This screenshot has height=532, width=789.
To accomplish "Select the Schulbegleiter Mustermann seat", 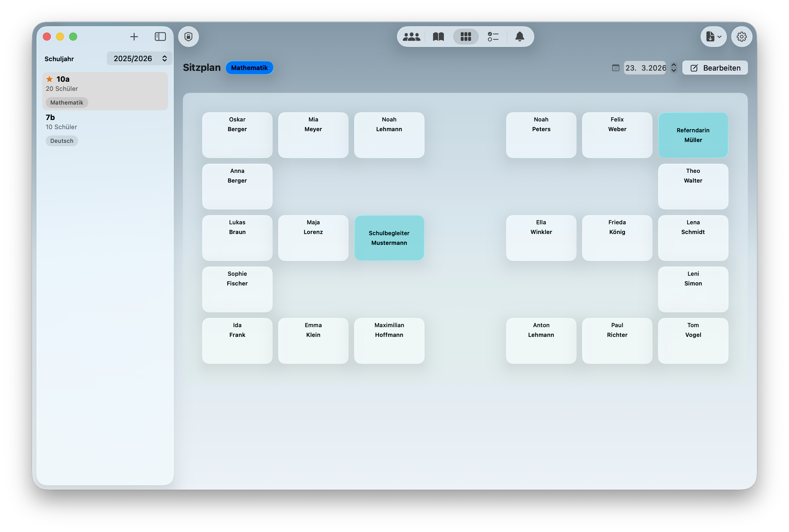I will pyautogui.click(x=389, y=238).
